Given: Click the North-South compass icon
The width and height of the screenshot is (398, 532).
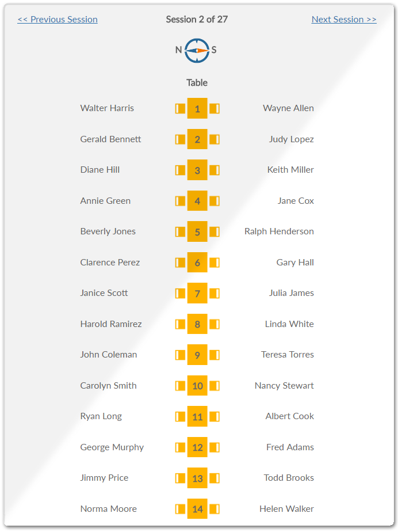Looking at the screenshot, I should [x=197, y=50].
